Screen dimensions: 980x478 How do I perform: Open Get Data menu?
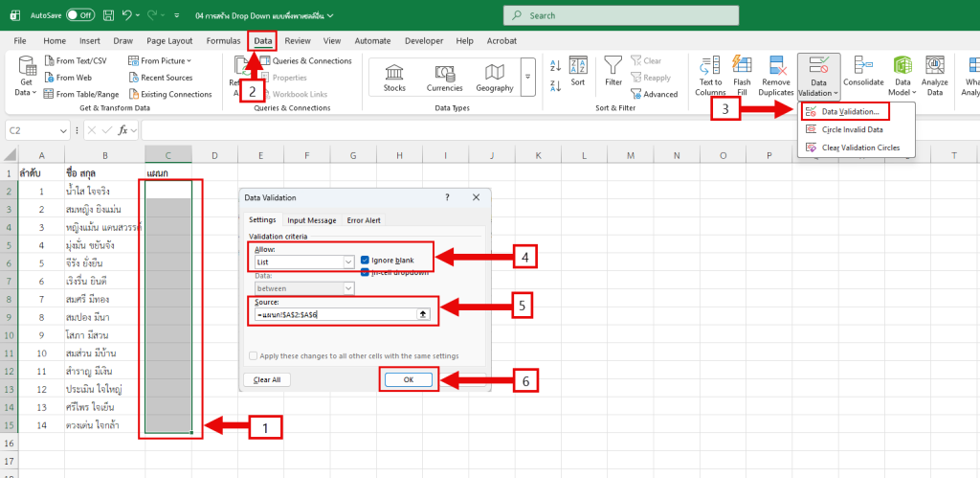[x=26, y=76]
